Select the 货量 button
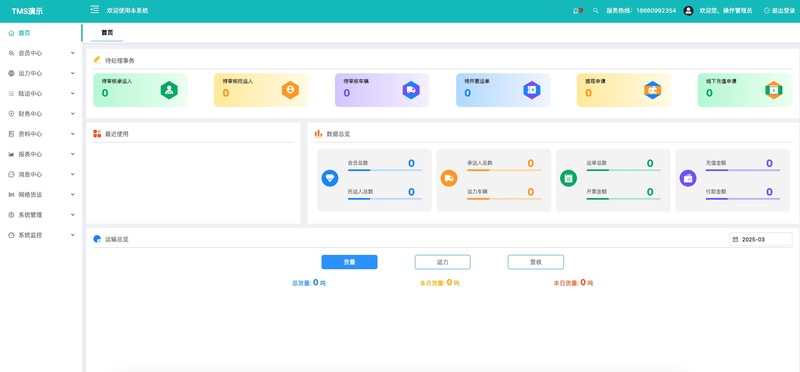The height and width of the screenshot is (372, 800). [349, 262]
